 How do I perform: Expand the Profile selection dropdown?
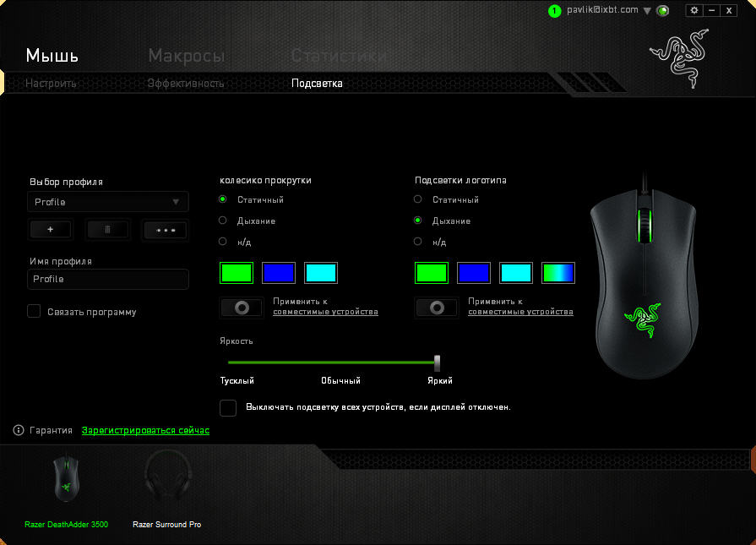[107, 202]
